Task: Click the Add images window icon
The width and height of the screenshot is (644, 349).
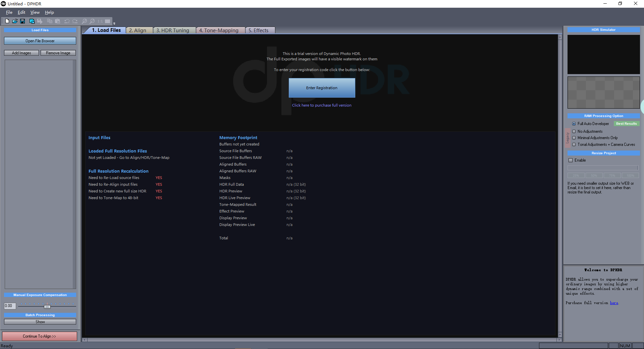Action: [x=32, y=21]
